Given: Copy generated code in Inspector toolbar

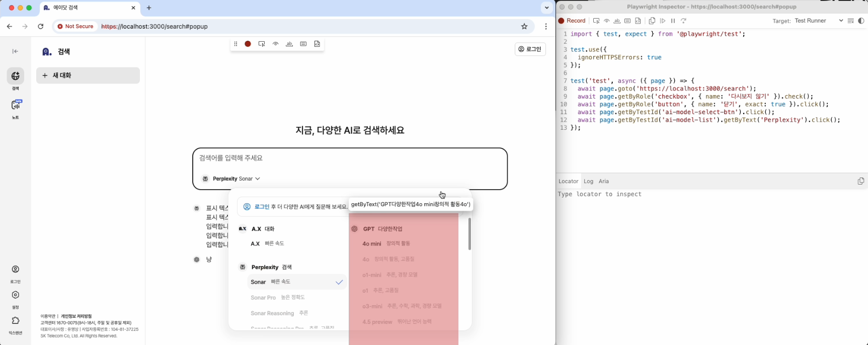Looking at the screenshot, I should coord(652,21).
